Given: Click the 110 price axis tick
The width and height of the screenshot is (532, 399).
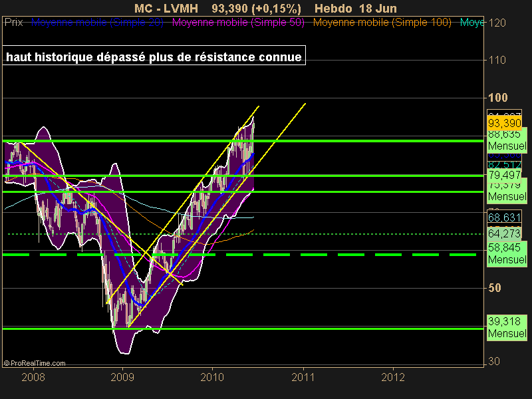Looking at the screenshot, I should point(497,60).
